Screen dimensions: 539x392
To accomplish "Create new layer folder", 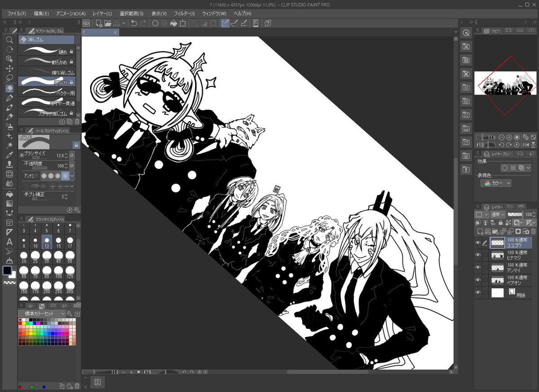I will pos(496,232).
